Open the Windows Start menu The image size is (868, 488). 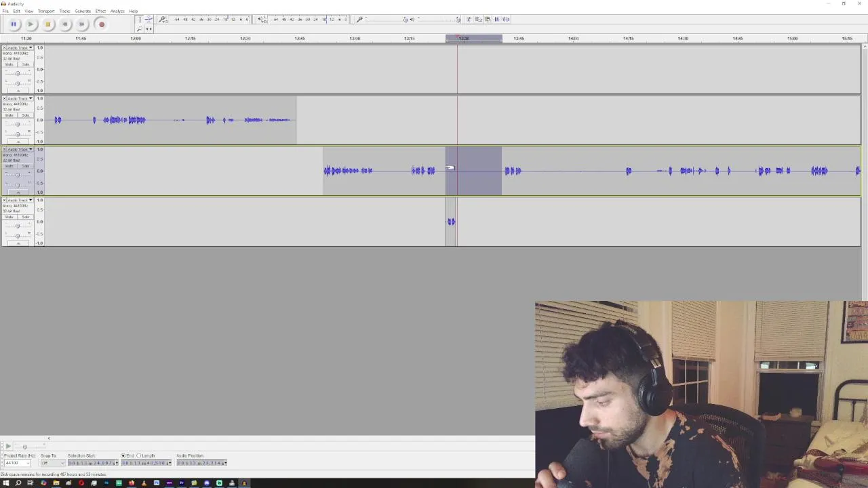(6, 483)
